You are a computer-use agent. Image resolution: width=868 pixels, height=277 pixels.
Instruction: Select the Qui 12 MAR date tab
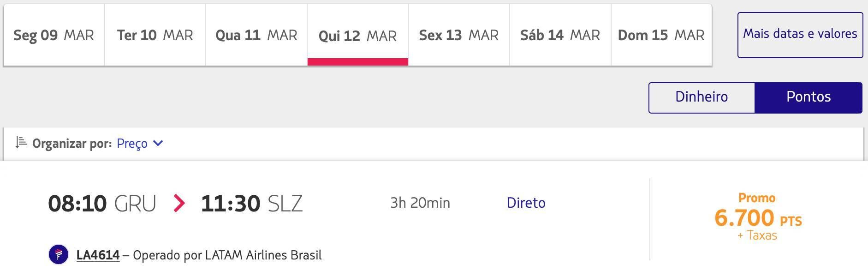[x=358, y=35]
